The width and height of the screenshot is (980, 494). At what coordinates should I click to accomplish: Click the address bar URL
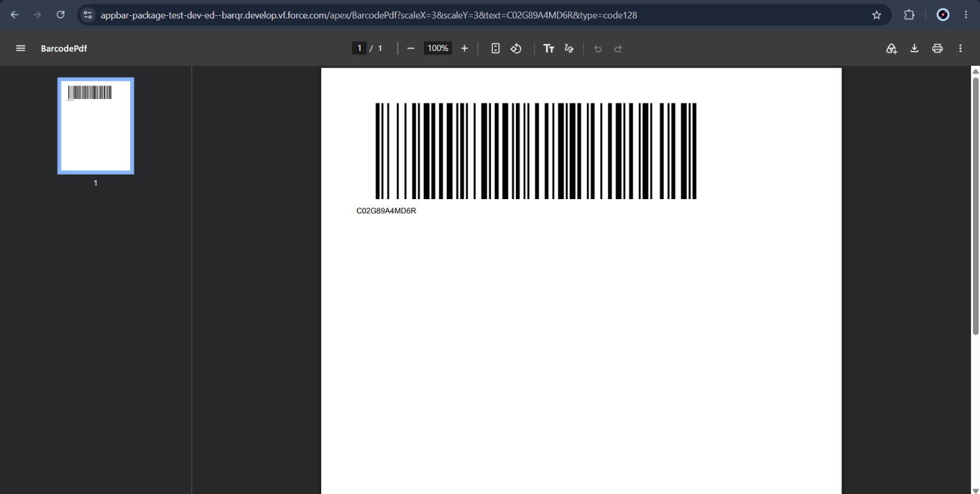368,15
